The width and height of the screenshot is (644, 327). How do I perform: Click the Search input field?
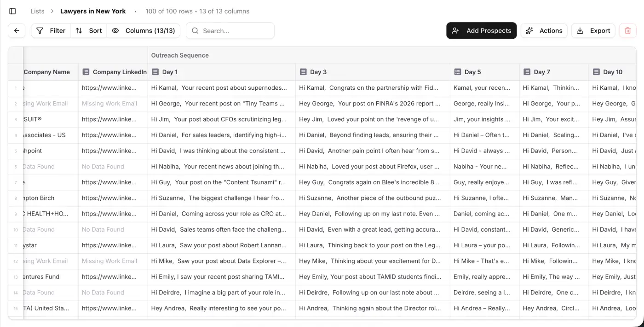coord(235,31)
